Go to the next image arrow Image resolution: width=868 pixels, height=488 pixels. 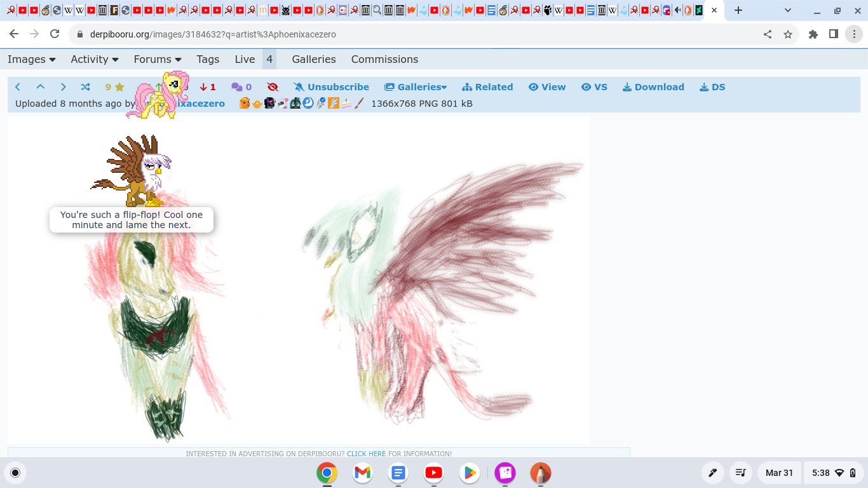tap(63, 87)
